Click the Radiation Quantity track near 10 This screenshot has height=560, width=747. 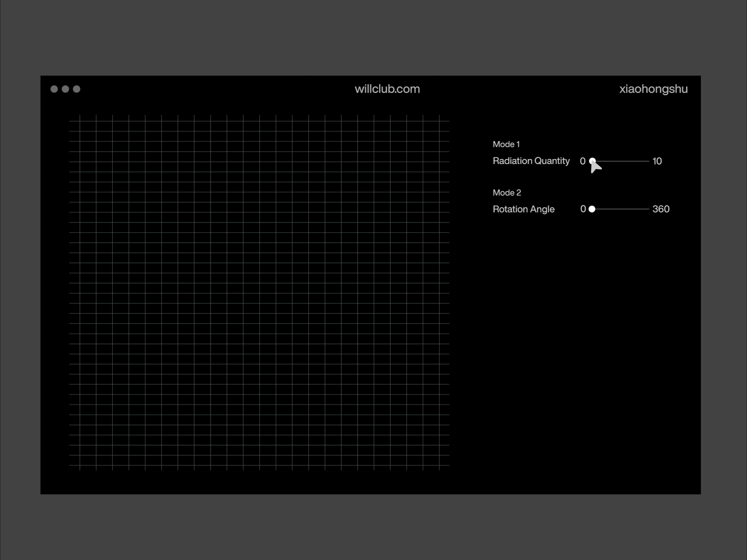pyautogui.click(x=645, y=161)
